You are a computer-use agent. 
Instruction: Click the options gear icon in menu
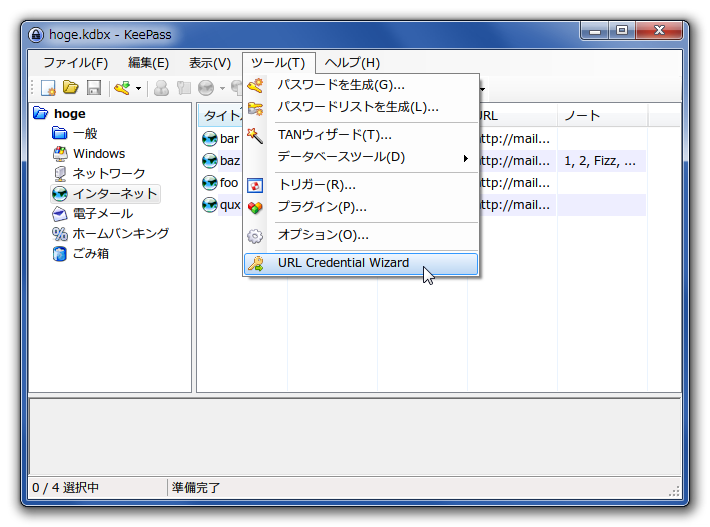255,236
